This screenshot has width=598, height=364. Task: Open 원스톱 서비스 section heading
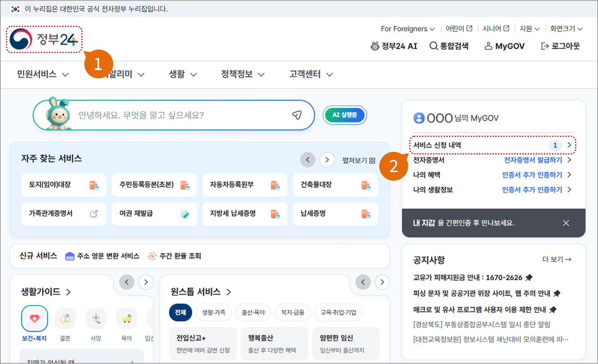(201, 292)
